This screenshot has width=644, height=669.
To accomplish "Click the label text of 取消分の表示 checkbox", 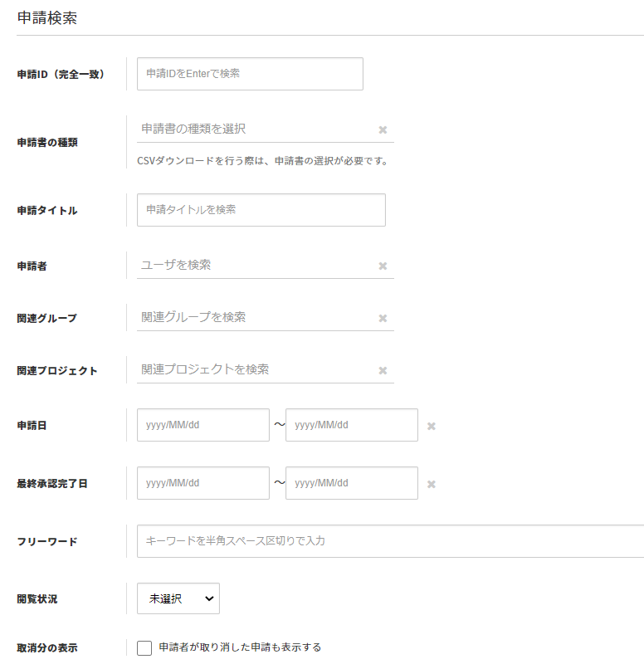I will coord(240,647).
